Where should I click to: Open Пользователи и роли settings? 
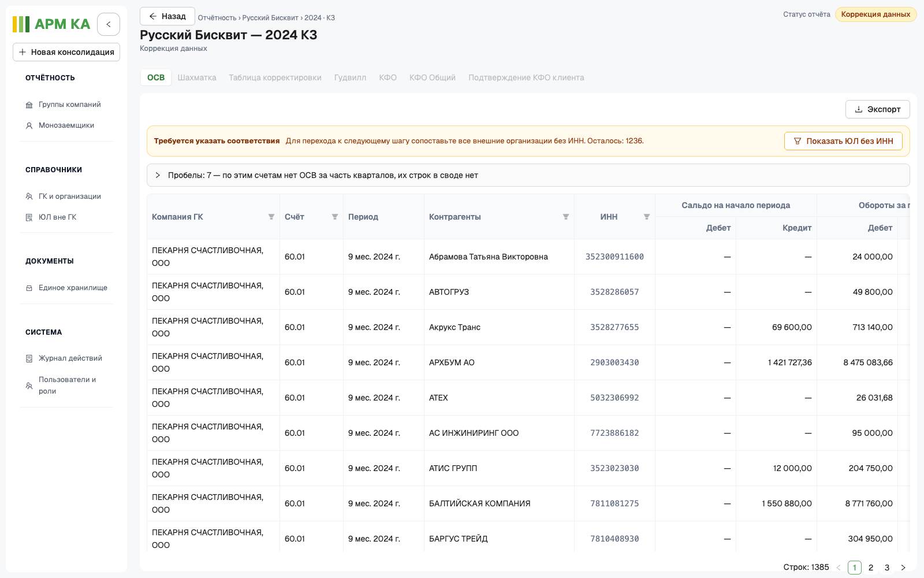tap(67, 386)
